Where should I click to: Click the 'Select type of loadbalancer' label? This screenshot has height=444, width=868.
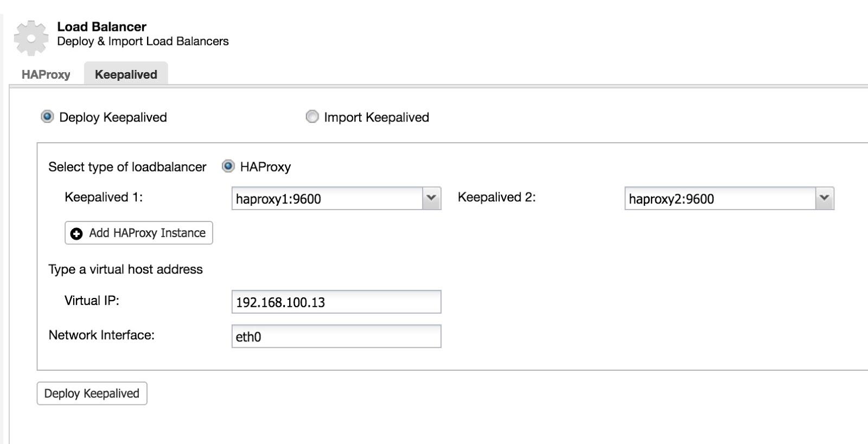pos(127,167)
